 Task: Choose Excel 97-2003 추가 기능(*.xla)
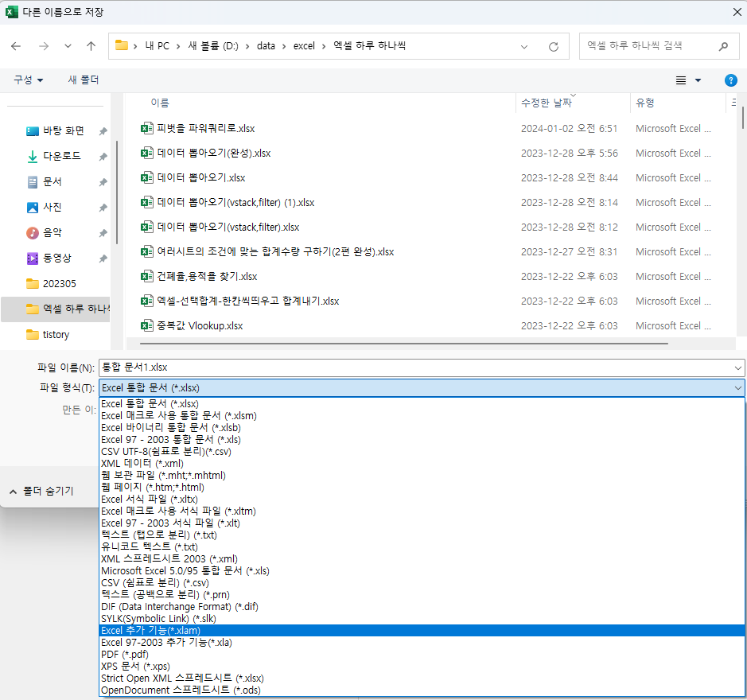(422, 643)
